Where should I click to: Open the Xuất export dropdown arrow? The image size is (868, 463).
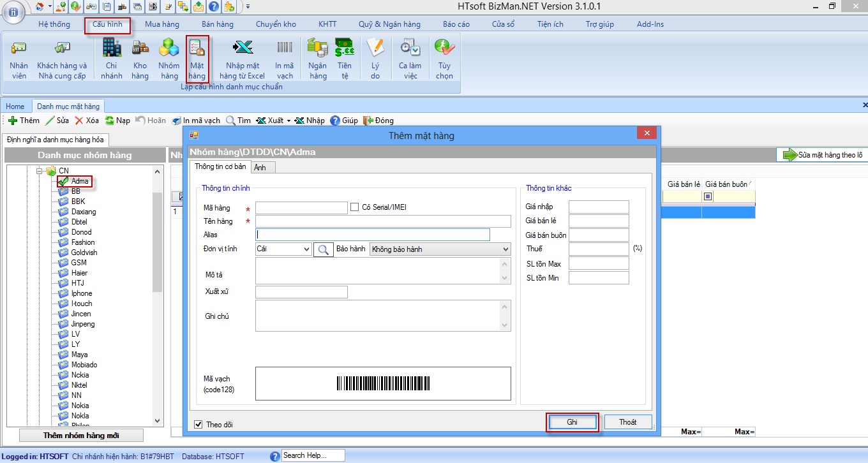(288, 121)
